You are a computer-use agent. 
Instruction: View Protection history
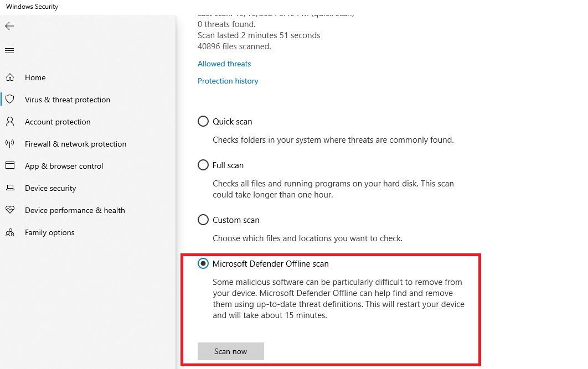[x=228, y=81]
